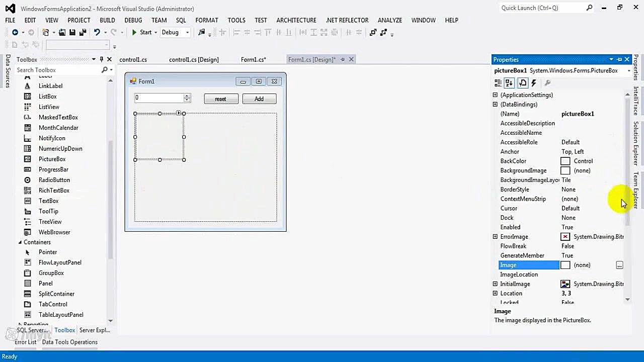Click the Bring to Front toolbar icon

coord(373,32)
